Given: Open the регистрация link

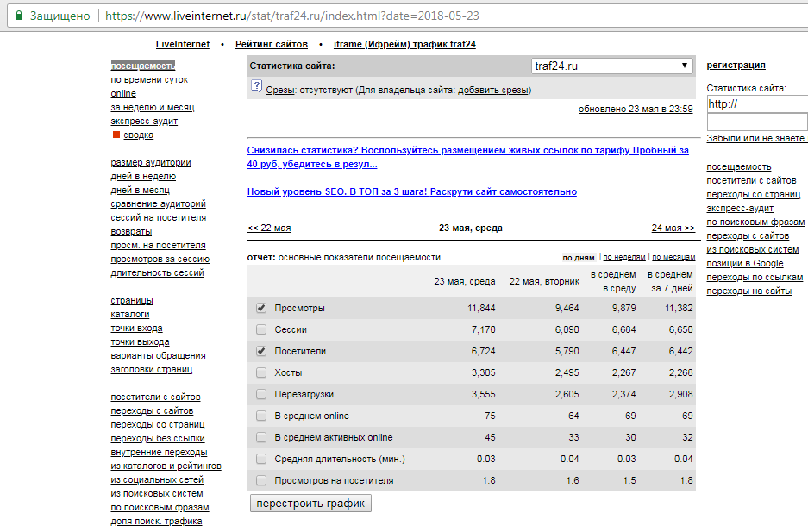Looking at the screenshot, I should [736, 65].
